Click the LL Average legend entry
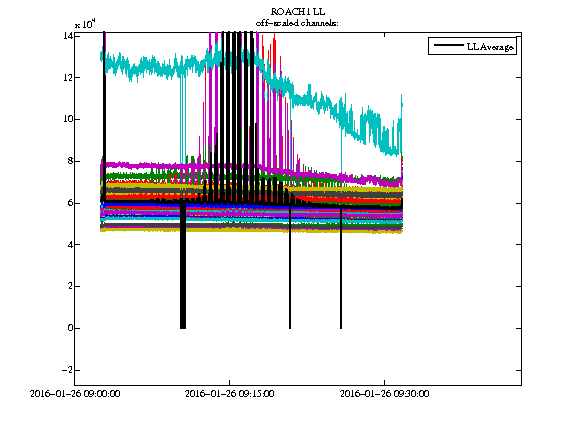Screen dimensions: 576x432 (472, 46)
